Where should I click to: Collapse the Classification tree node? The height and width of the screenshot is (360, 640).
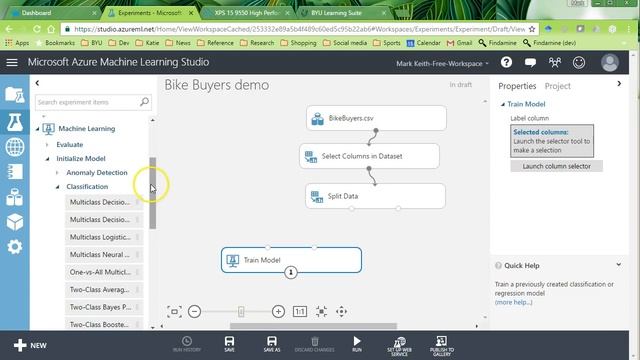[58, 187]
